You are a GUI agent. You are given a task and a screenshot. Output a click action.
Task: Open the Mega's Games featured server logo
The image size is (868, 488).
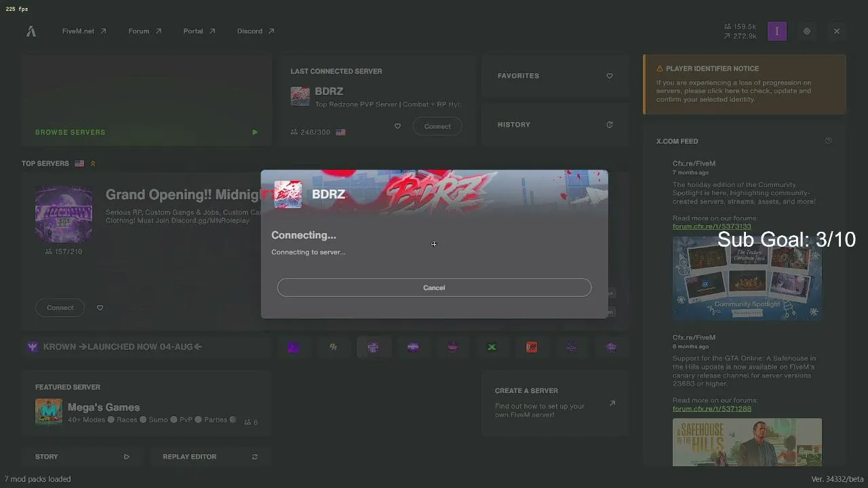coord(49,412)
